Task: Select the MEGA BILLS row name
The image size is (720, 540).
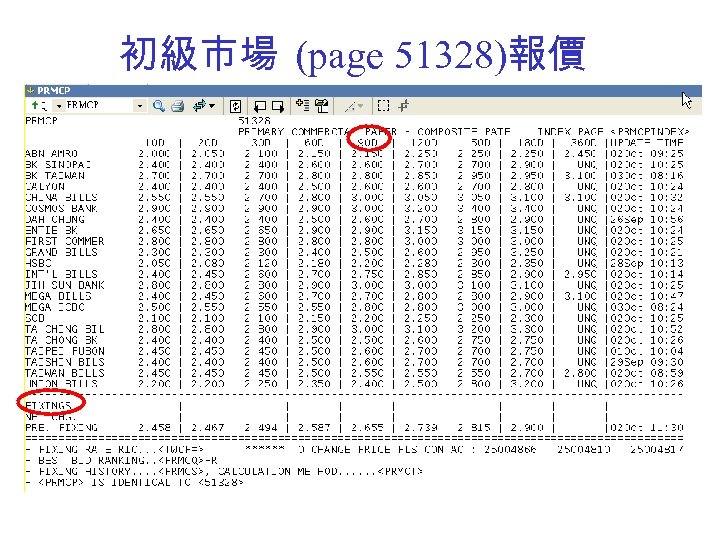Action: point(58,296)
